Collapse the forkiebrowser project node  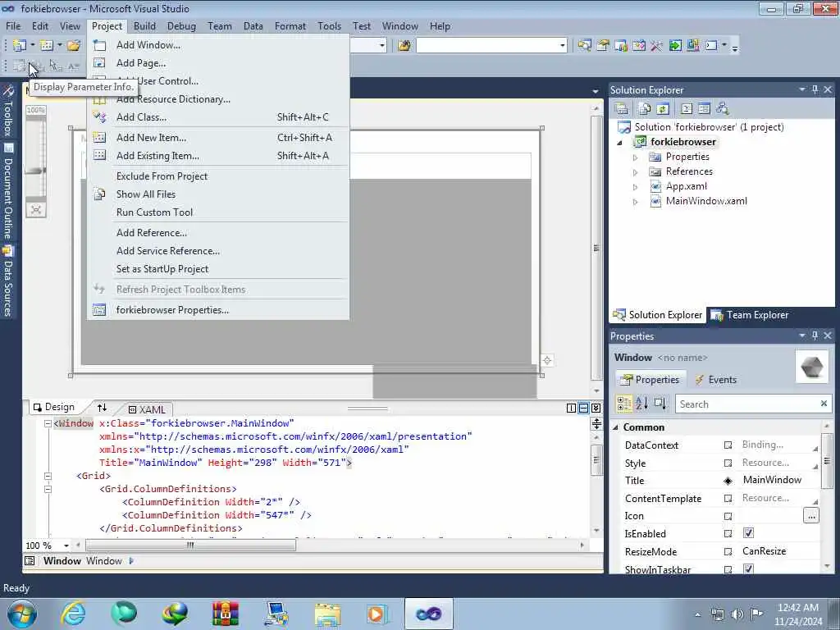(x=620, y=143)
